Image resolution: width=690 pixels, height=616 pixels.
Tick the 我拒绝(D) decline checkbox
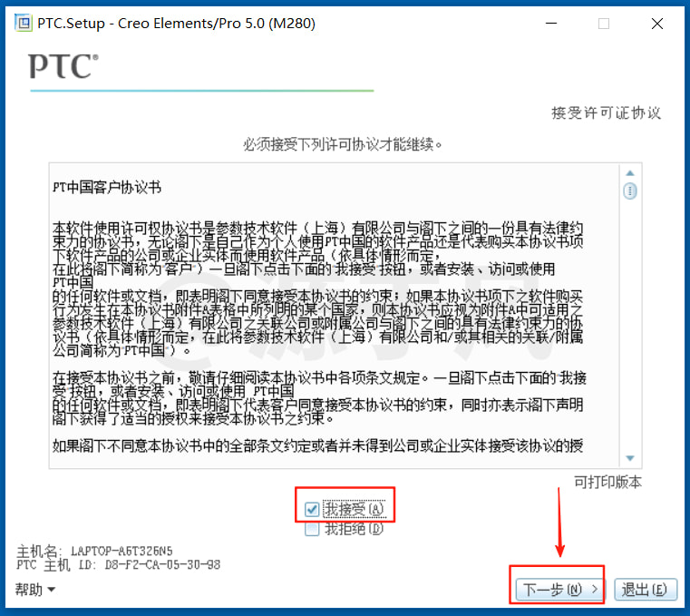point(312,529)
